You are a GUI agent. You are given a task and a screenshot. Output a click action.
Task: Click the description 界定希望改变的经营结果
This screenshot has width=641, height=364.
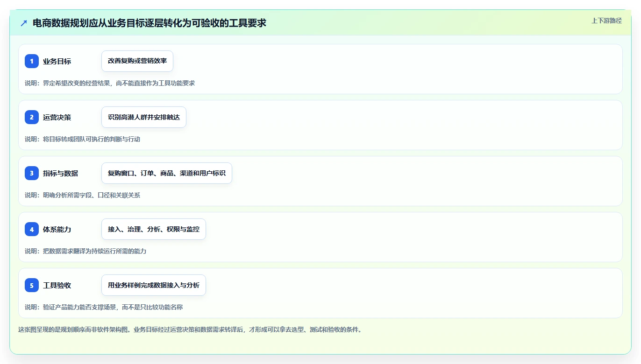point(77,83)
